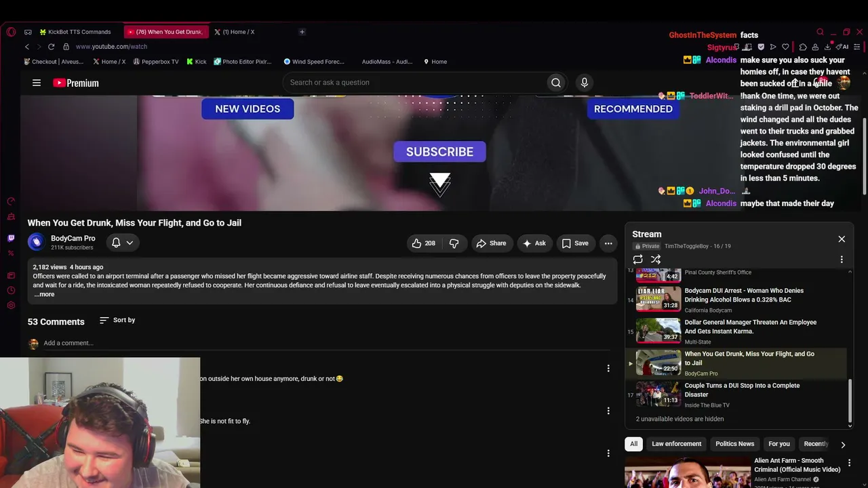Open notification bell dropdown for BodyCam Pro
Viewport: 868px width, 488px height.
122,243
